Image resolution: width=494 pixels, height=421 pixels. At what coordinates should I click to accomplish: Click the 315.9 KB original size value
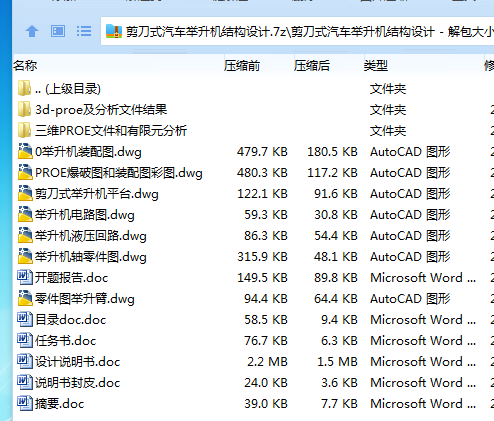[x=262, y=257]
